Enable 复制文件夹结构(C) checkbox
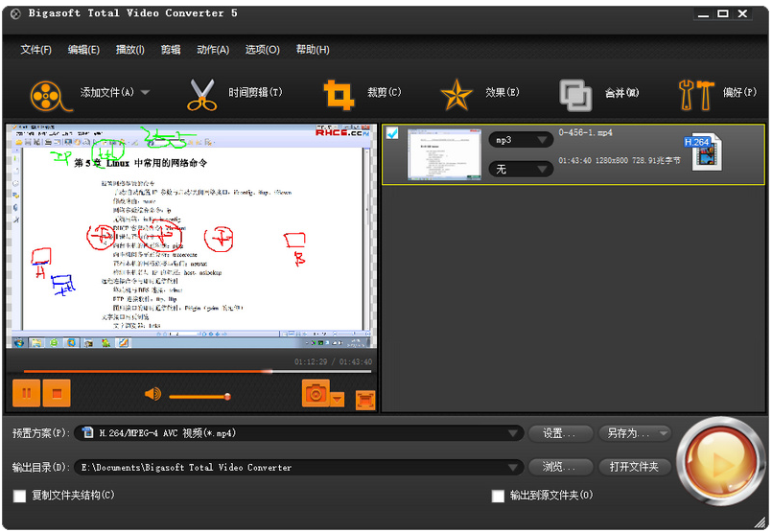The height and width of the screenshot is (532, 772). (20, 496)
